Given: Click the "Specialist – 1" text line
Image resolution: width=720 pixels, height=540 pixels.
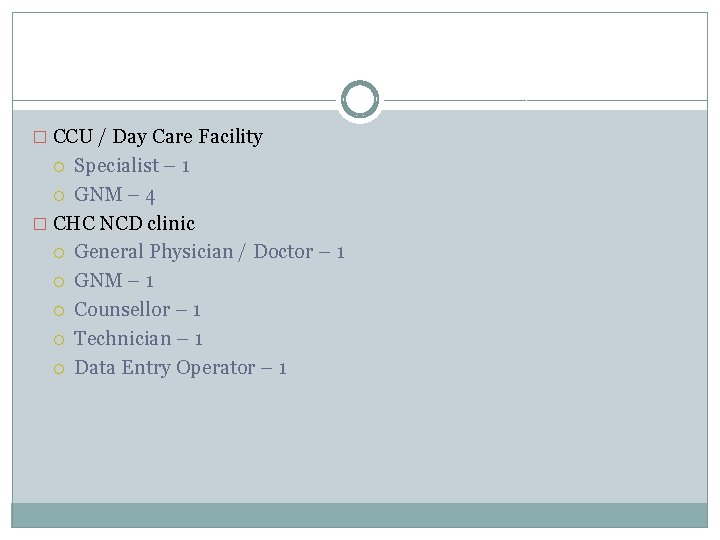Looking at the screenshot, I should [x=132, y=166].
